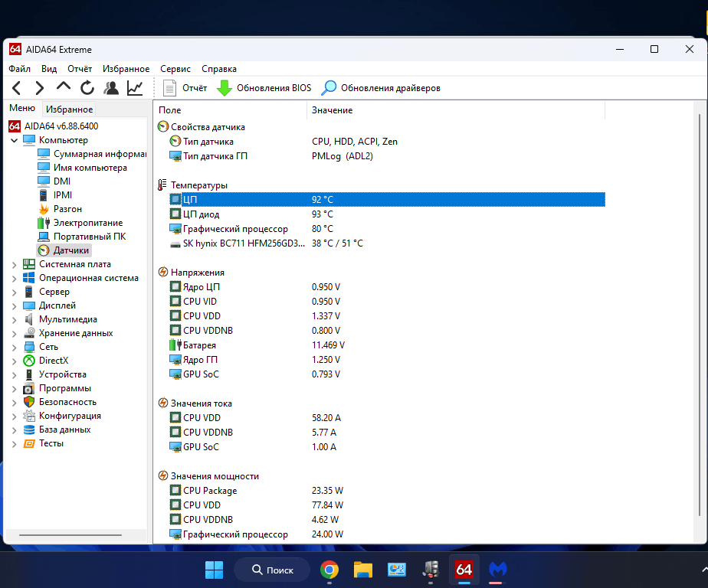Click the horizontal scrollbar under the tree
Viewport: 708px width, 588px height.
pyautogui.click(x=70, y=535)
